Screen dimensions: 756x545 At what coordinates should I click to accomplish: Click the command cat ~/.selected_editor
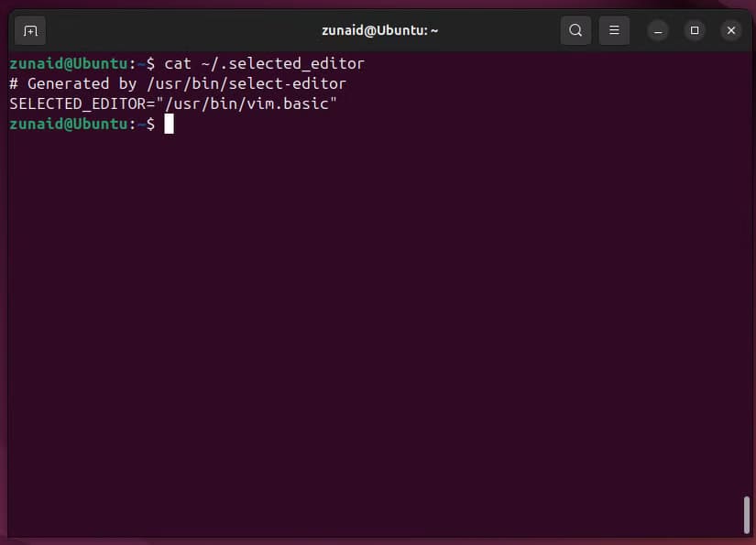(x=264, y=63)
